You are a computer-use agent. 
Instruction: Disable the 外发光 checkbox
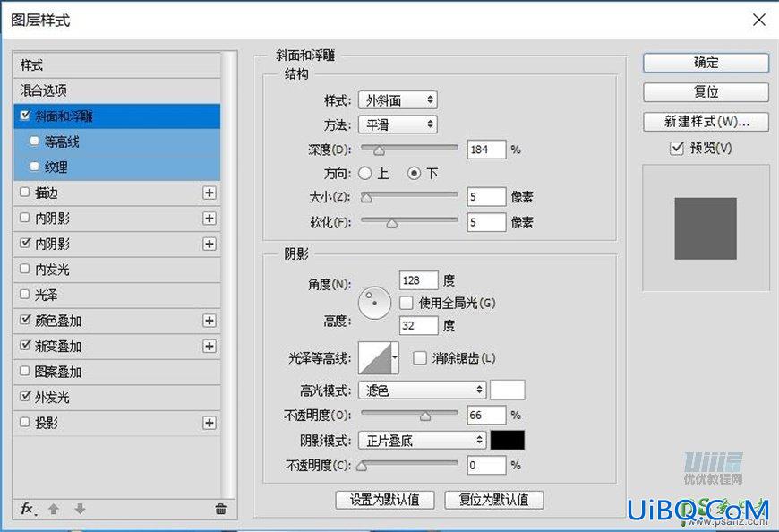pyautogui.click(x=25, y=397)
